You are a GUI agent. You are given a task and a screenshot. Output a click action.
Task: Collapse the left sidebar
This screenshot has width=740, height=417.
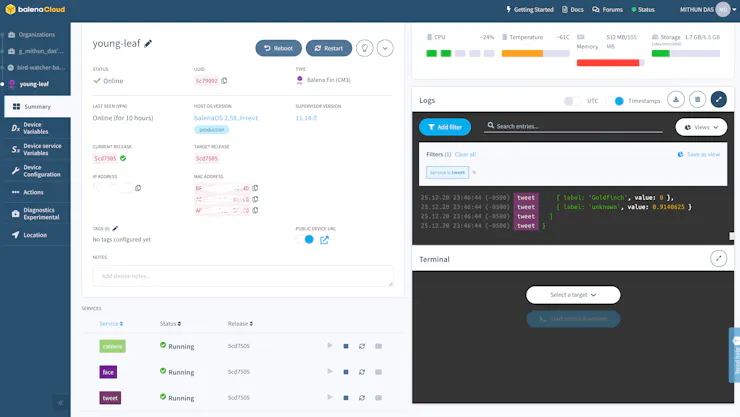pos(60,403)
